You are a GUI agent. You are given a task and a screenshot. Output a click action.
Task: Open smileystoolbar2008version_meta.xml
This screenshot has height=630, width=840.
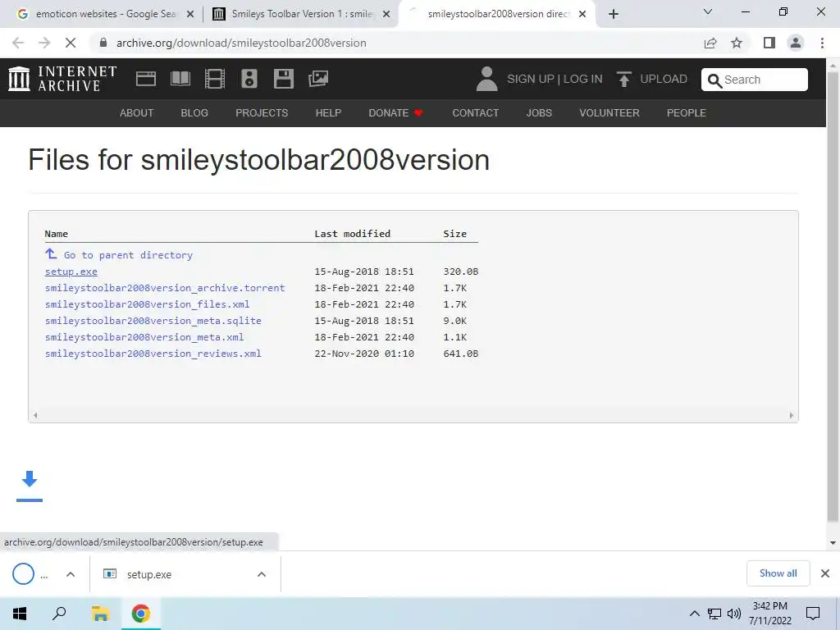(x=144, y=337)
